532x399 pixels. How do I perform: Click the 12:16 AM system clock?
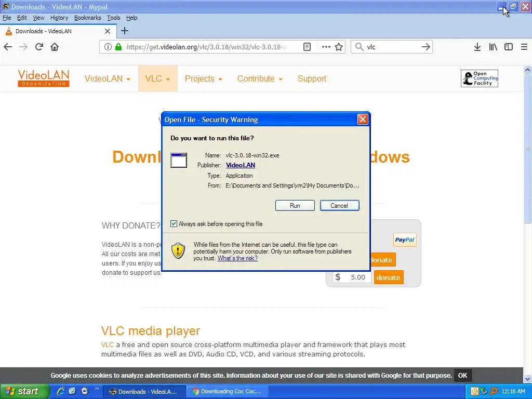(x=513, y=391)
